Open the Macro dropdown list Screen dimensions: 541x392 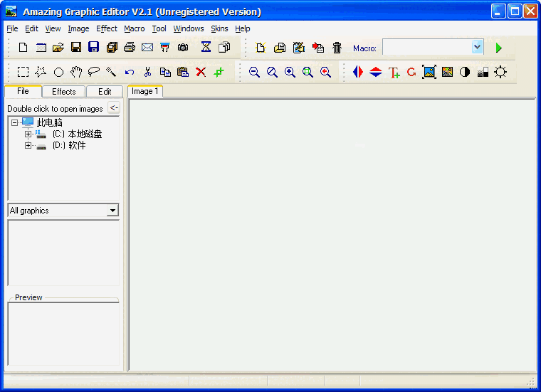(x=477, y=47)
